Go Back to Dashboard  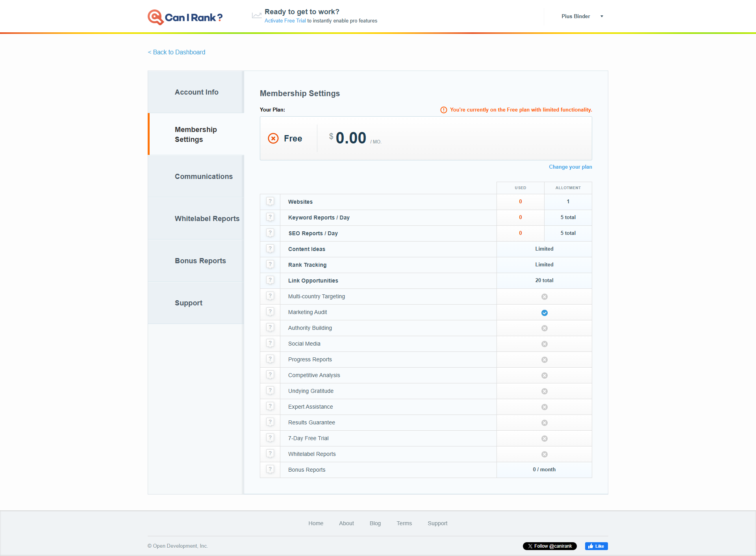coord(176,52)
